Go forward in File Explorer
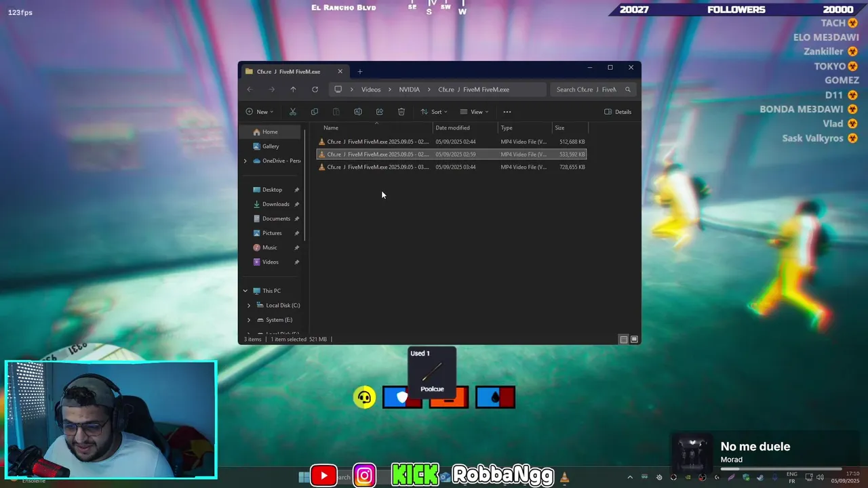Screen dimensions: 868x488 pyautogui.click(x=271, y=89)
